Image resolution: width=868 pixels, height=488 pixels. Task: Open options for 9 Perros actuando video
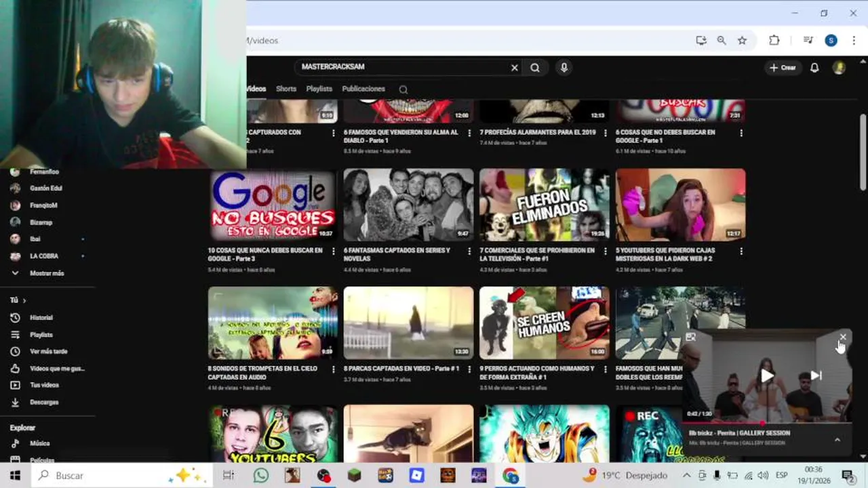click(x=605, y=370)
